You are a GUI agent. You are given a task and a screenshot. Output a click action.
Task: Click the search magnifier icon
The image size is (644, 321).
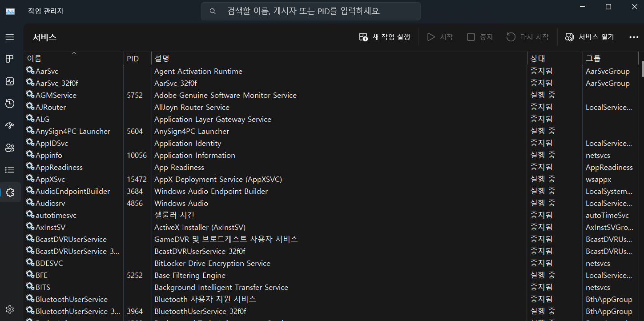pyautogui.click(x=213, y=11)
